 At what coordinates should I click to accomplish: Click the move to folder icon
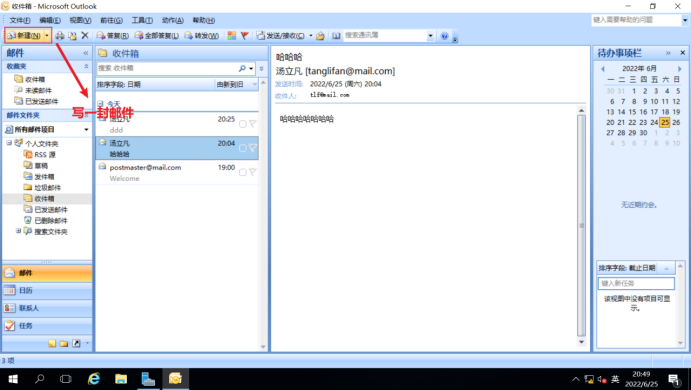pyautogui.click(x=72, y=36)
